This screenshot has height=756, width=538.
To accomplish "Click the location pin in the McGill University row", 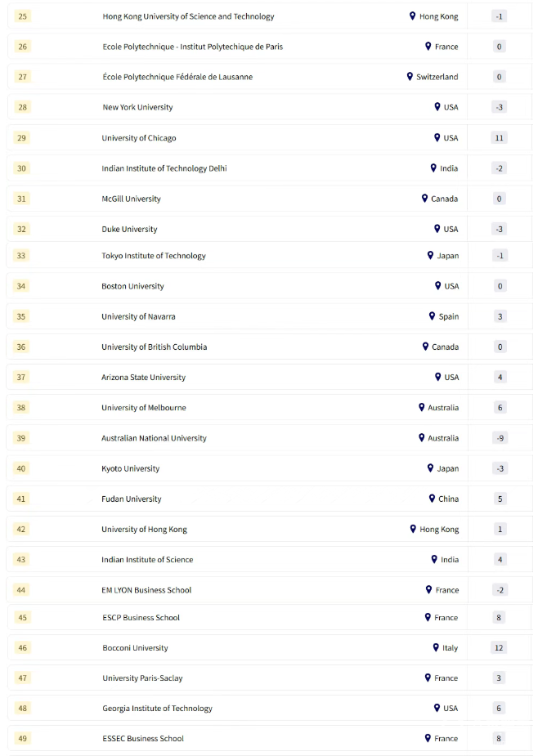I will [x=424, y=199].
